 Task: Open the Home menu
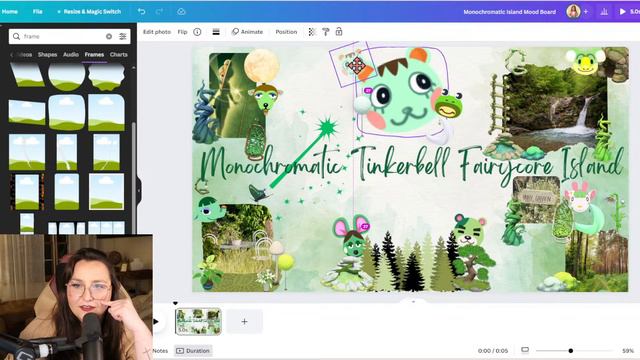point(9,11)
